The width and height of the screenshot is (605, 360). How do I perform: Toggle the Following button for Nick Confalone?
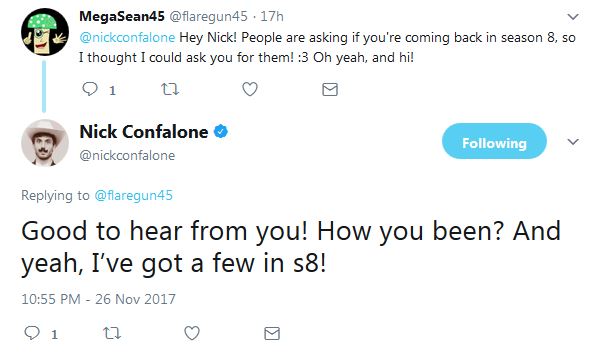[494, 141]
